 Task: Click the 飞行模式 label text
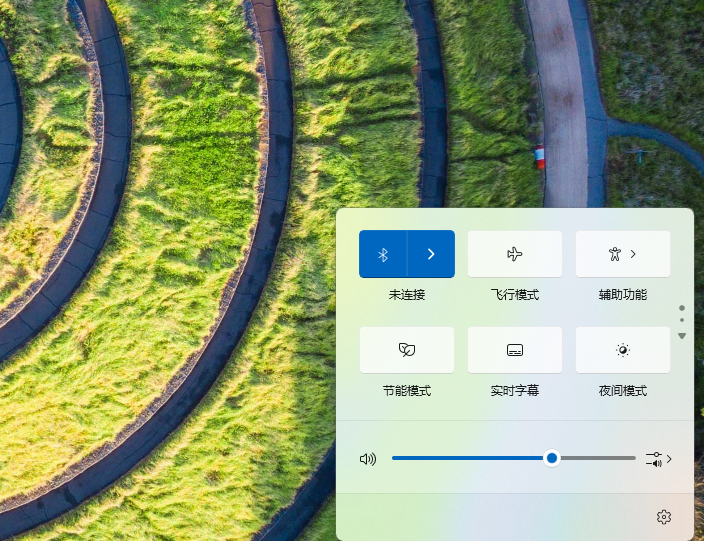coord(515,295)
